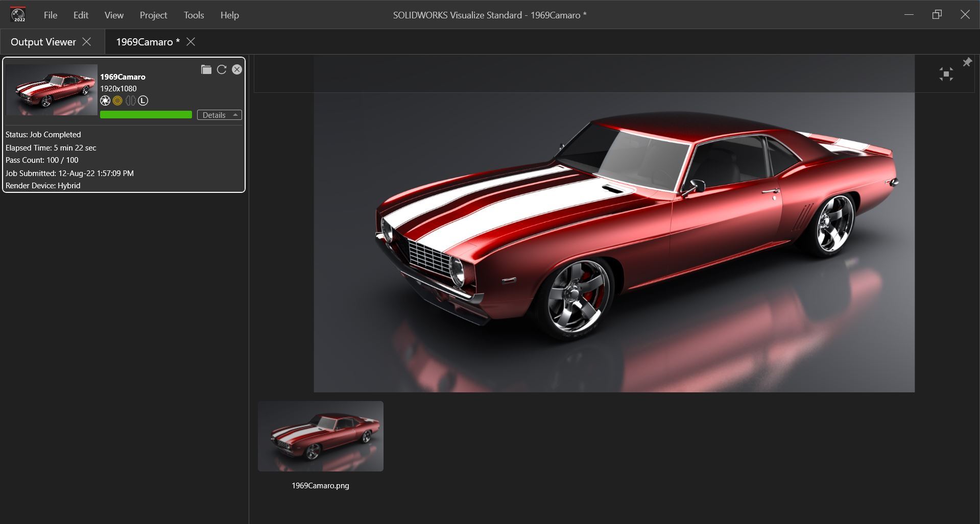This screenshot has height=524, width=980.
Task: Click the re-render refresh icon
Action: [x=222, y=70]
